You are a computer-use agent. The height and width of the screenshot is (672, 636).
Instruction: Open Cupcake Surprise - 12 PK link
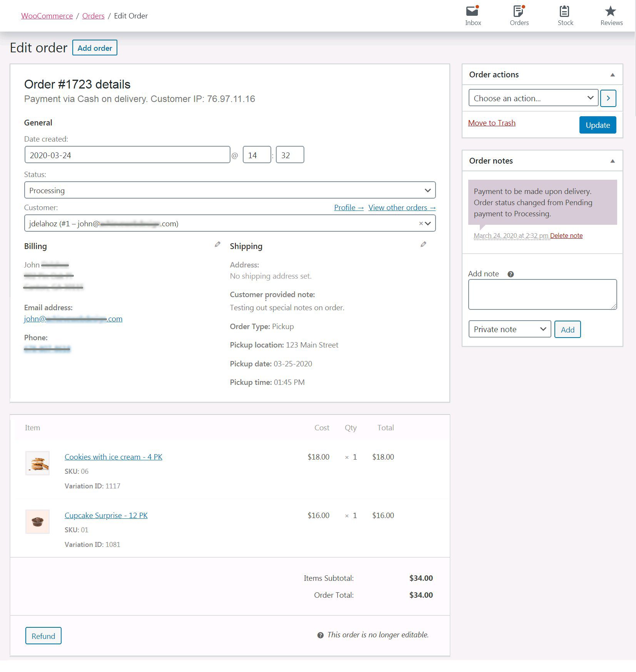point(106,515)
